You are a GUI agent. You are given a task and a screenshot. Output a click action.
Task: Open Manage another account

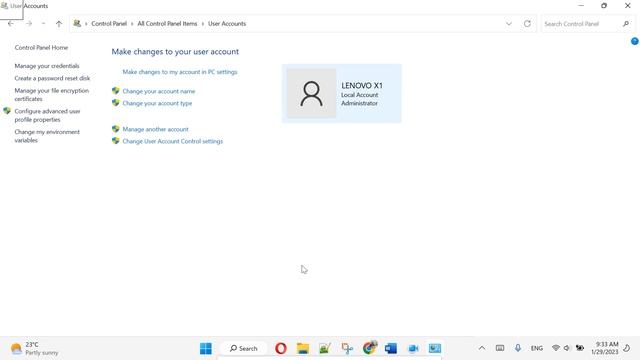coord(156,129)
